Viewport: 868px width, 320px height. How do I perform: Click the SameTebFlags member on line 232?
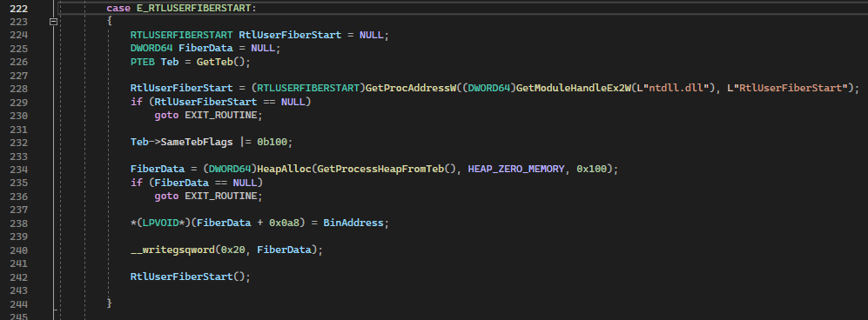click(197, 142)
